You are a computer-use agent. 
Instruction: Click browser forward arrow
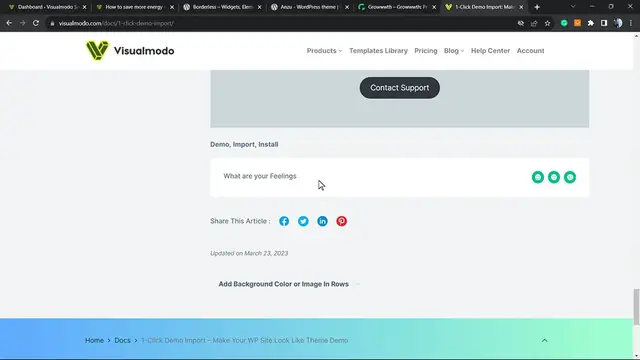tap(22, 23)
